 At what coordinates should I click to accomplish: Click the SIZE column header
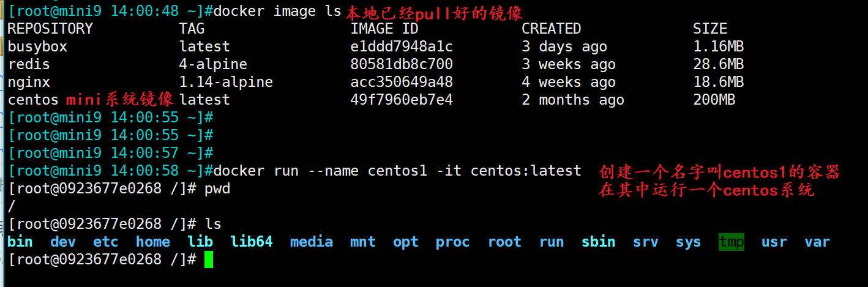[710, 29]
